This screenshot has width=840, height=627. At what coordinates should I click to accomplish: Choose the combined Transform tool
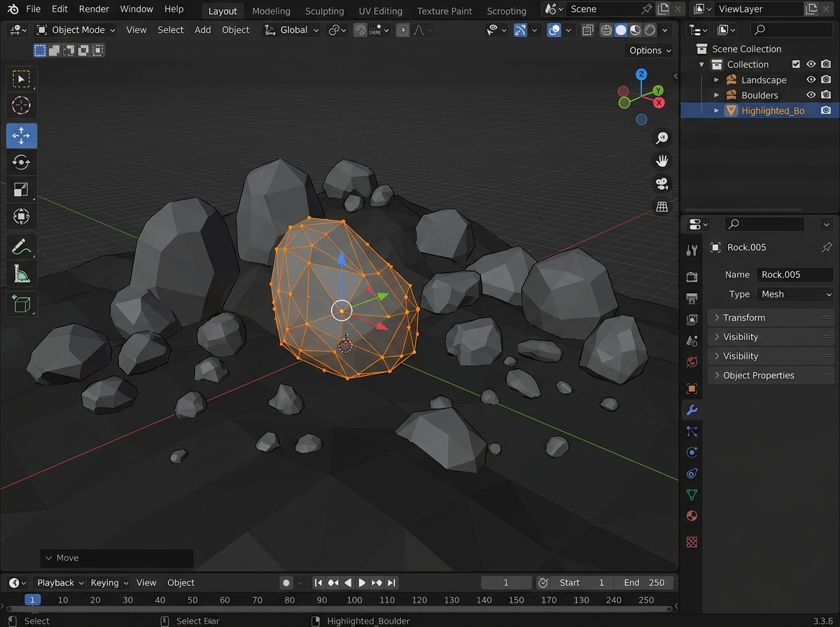[x=22, y=217]
